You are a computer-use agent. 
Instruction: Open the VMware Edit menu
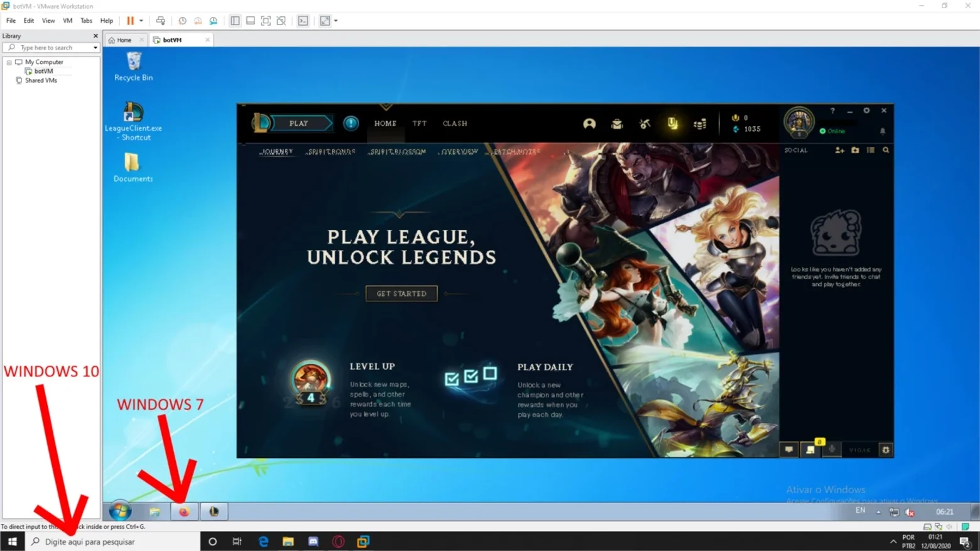point(29,21)
